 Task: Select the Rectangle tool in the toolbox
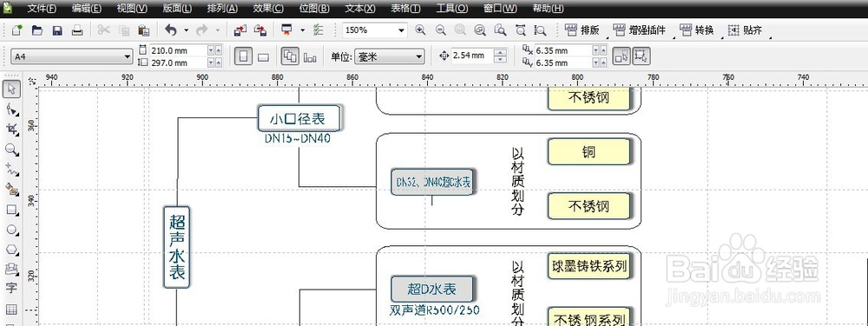tap(11, 210)
